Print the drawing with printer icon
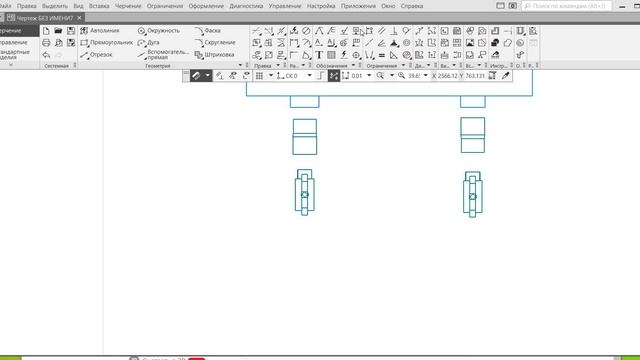The image size is (640, 360). (x=46, y=43)
